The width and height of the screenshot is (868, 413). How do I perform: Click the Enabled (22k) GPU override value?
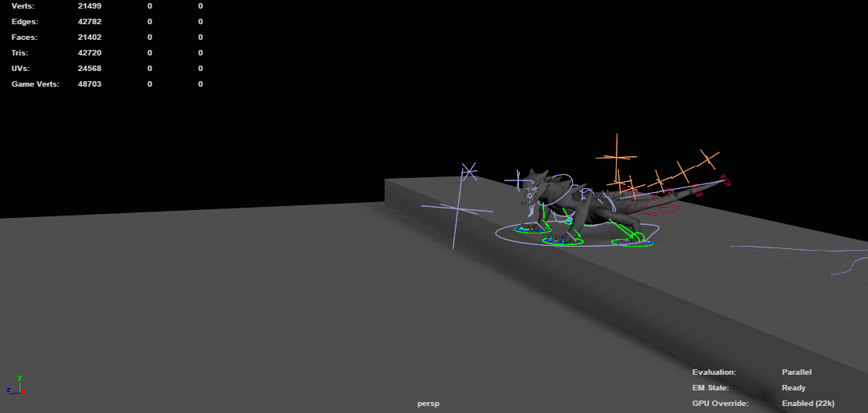click(x=808, y=404)
